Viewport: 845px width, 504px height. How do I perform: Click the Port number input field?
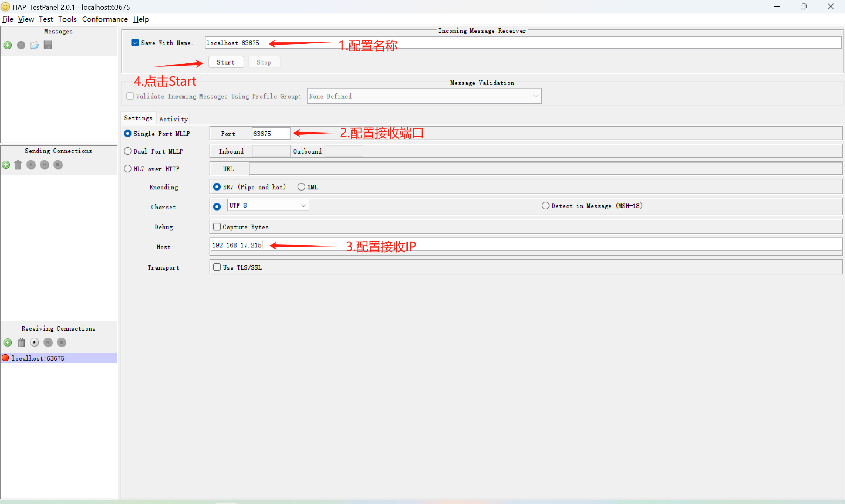270,134
